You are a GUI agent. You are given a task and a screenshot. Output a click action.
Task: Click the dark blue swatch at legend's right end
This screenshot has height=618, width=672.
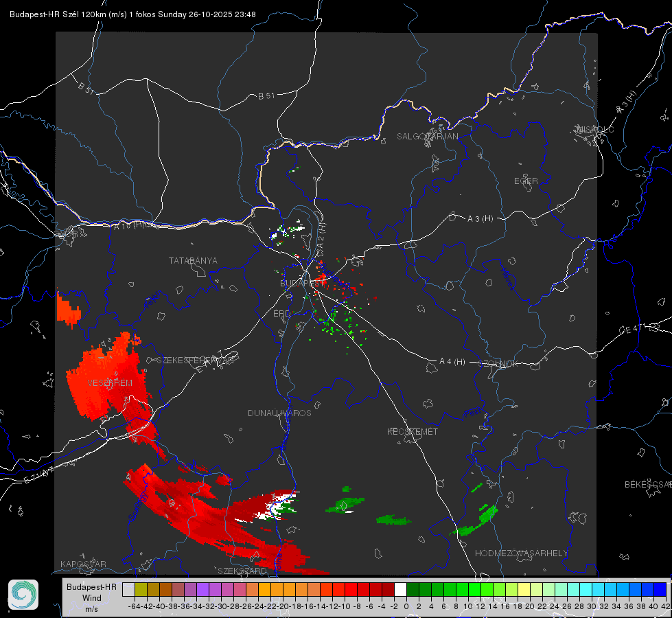tap(660, 590)
